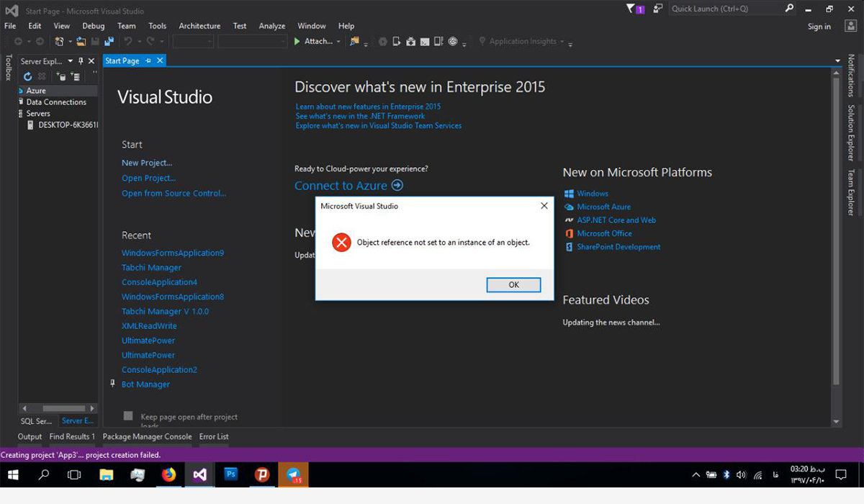This screenshot has height=504, width=864.
Task: Click the Firefox icon in taskbar
Action: pyautogui.click(x=168, y=474)
